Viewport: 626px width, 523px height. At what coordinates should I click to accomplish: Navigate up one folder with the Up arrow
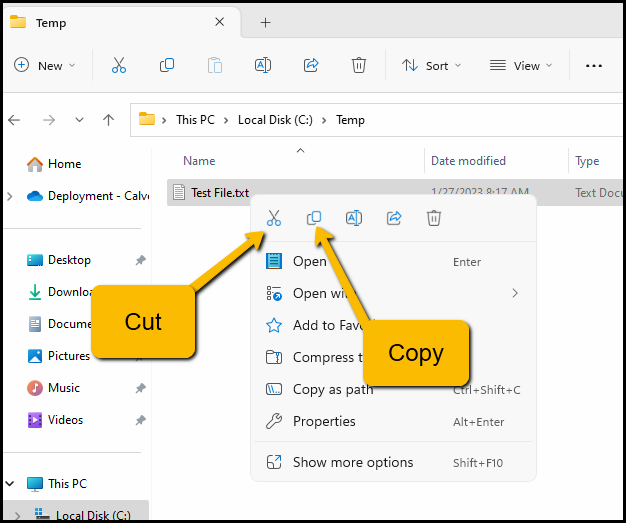tap(108, 120)
